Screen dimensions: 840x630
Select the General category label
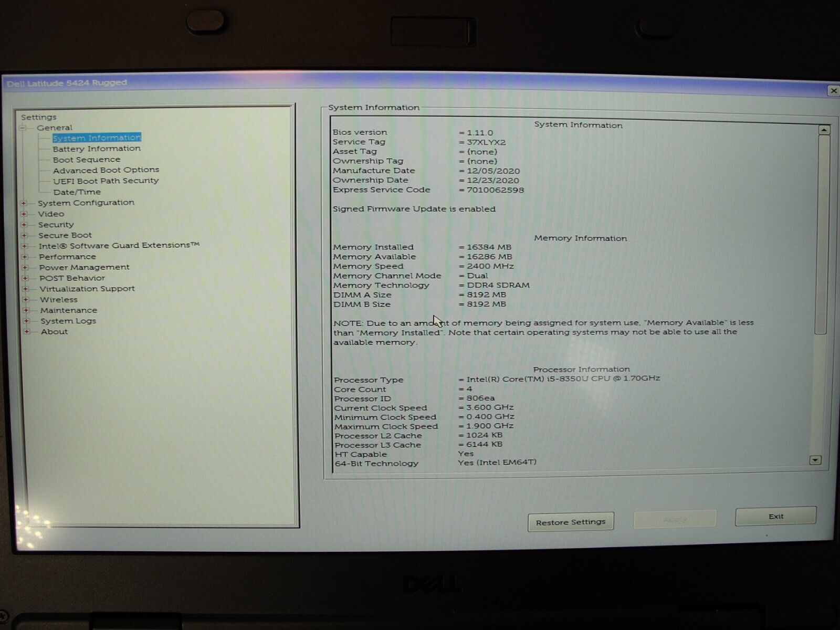click(55, 128)
